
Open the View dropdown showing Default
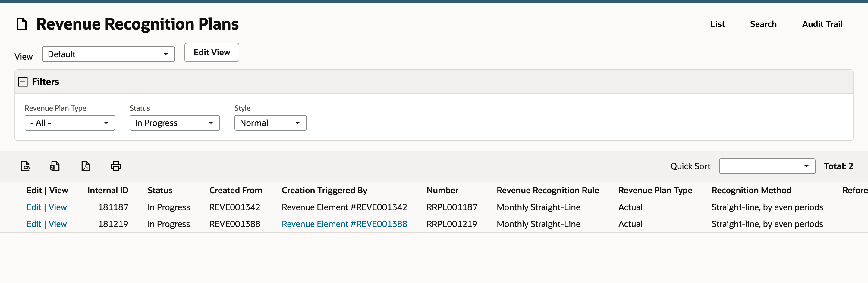click(108, 54)
